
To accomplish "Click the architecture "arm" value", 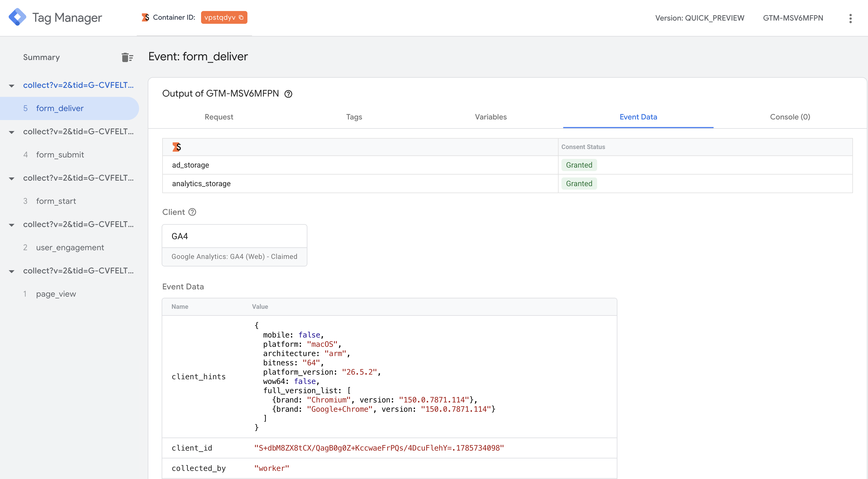I will 335,353.
